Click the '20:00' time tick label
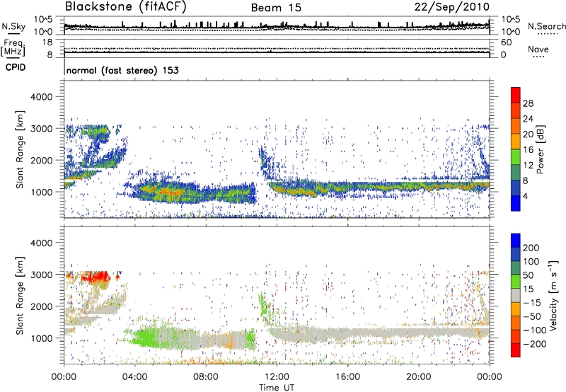 tap(419, 377)
